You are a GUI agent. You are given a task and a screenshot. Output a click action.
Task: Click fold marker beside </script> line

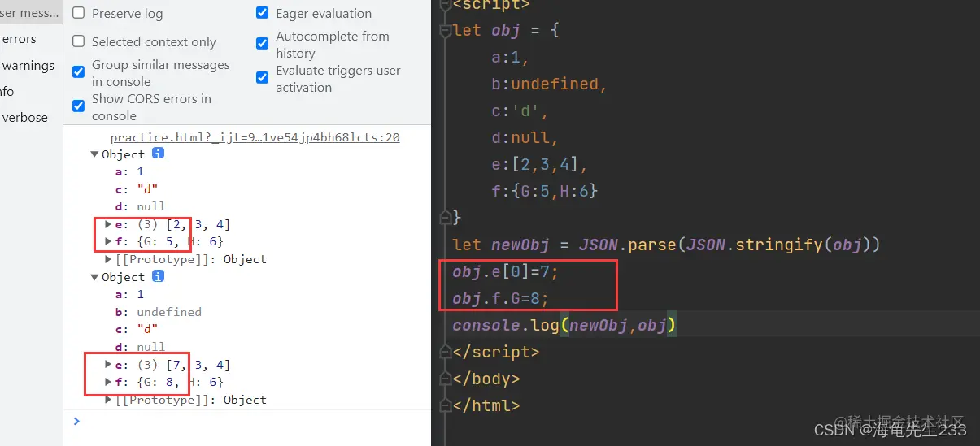[x=445, y=352]
